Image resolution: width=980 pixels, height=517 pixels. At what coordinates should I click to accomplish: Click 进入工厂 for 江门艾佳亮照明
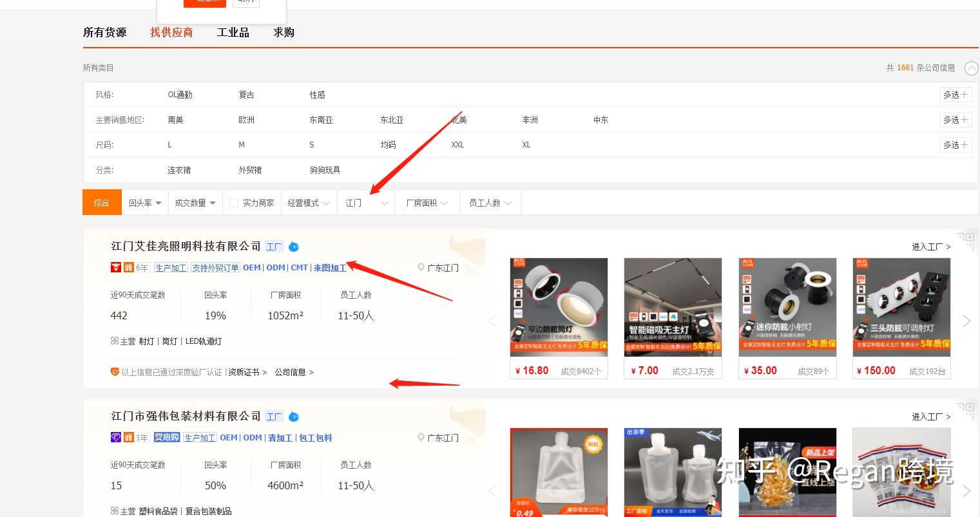click(931, 247)
